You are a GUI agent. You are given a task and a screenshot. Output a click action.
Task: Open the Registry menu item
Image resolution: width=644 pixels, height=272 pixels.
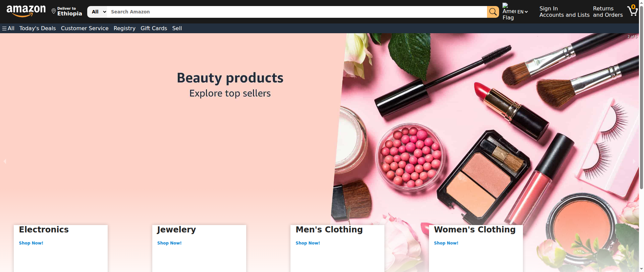coord(124,29)
